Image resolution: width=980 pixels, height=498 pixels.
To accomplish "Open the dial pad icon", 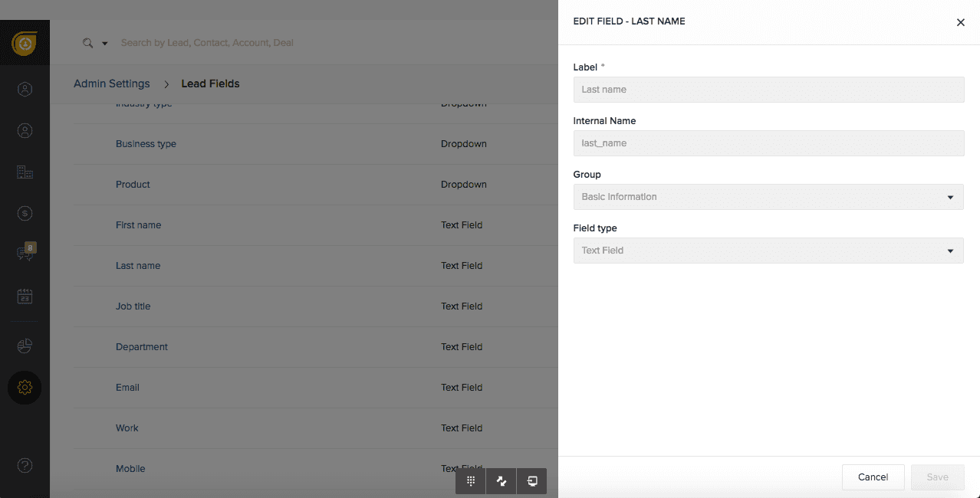I will coord(471,481).
